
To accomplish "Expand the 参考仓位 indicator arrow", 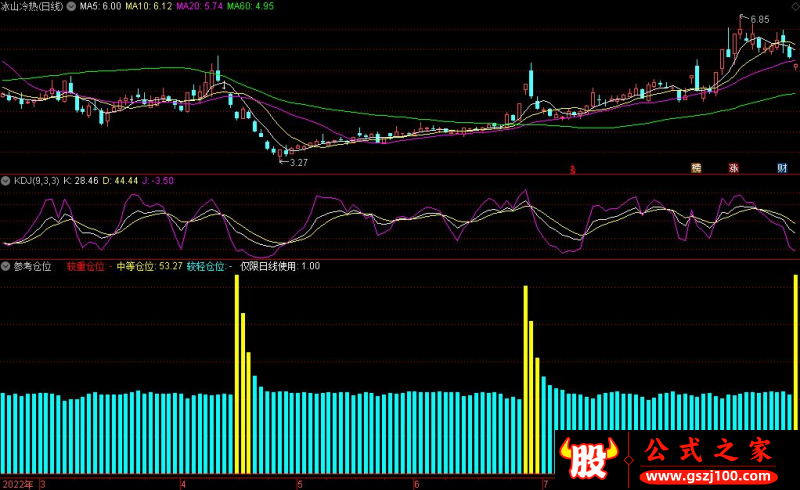I will 6,267.
